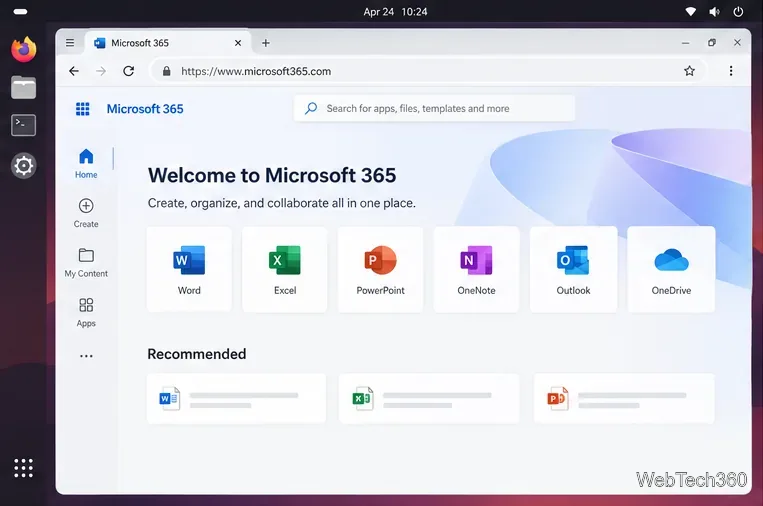
Task: Open Terminal from the dock
Action: point(23,126)
